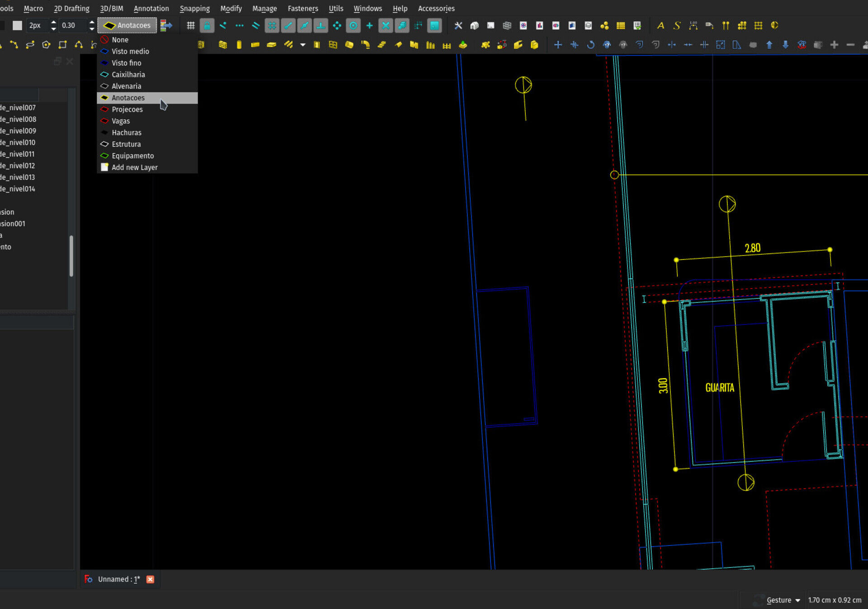Click the blue move cross tool
The image size is (868, 609).
click(558, 45)
